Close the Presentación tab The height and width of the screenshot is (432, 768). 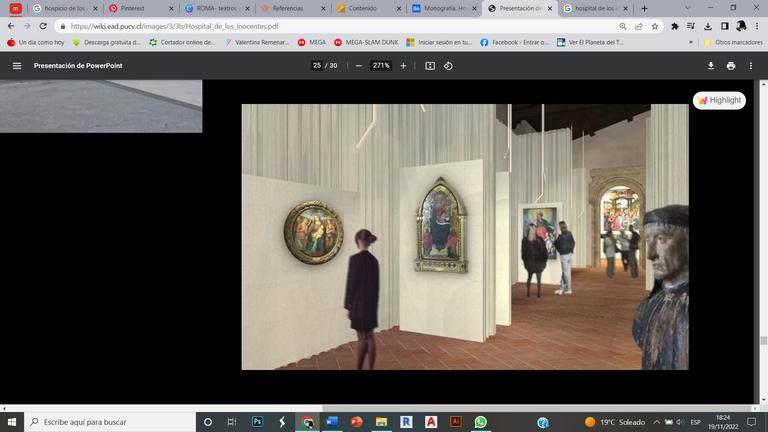point(550,8)
